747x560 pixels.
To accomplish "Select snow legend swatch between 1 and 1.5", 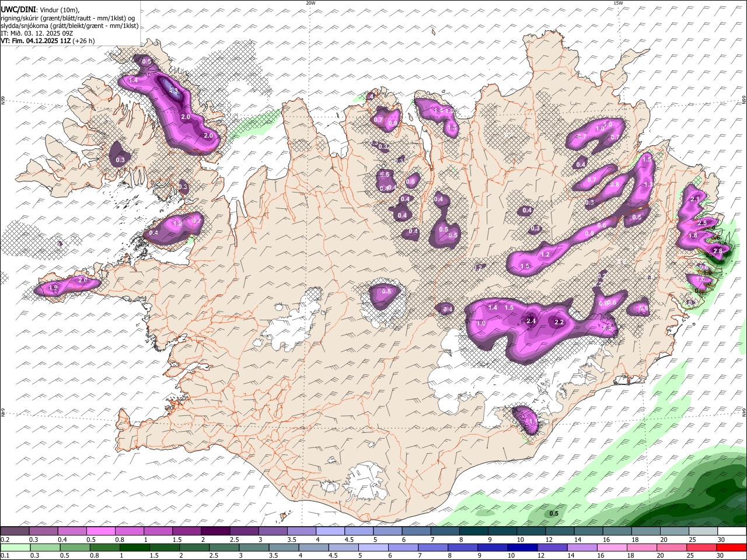I will point(158,531).
